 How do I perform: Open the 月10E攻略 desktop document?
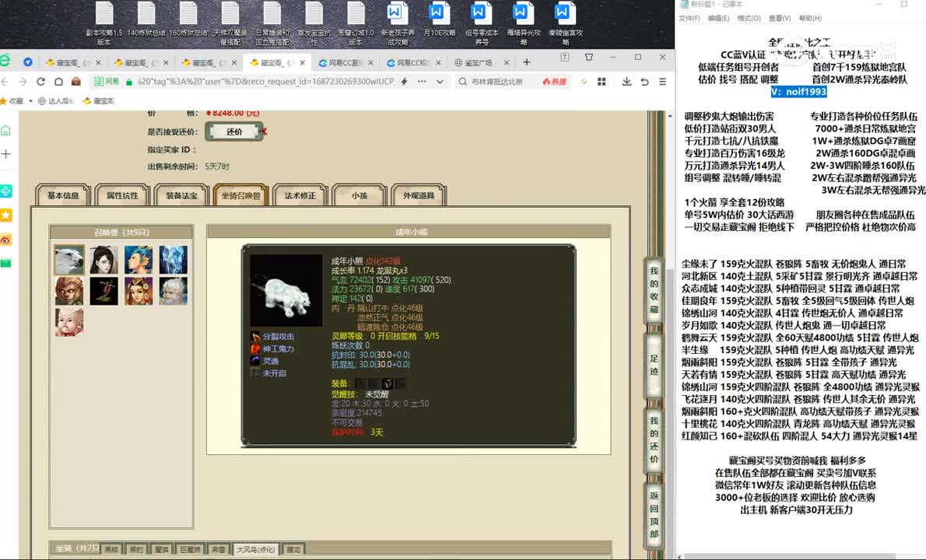tap(439, 19)
